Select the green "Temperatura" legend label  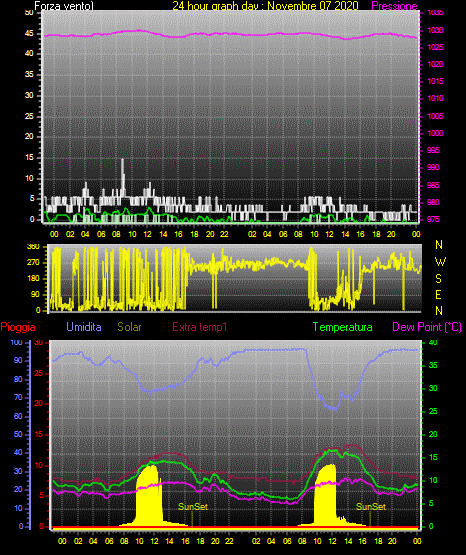click(343, 327)
